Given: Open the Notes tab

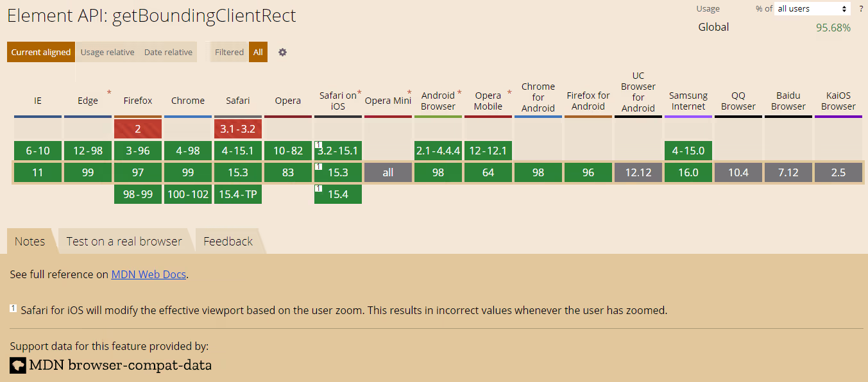Looking at the screenshot, I should 30,242.
